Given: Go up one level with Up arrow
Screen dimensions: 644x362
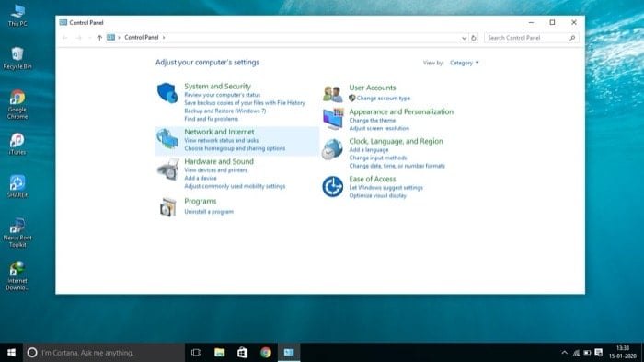Looking at the screenshot, I should [99, 38].
